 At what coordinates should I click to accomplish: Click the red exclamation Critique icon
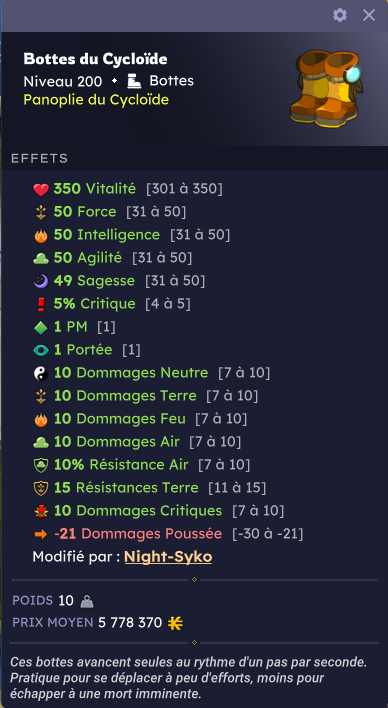coord(41,305)
